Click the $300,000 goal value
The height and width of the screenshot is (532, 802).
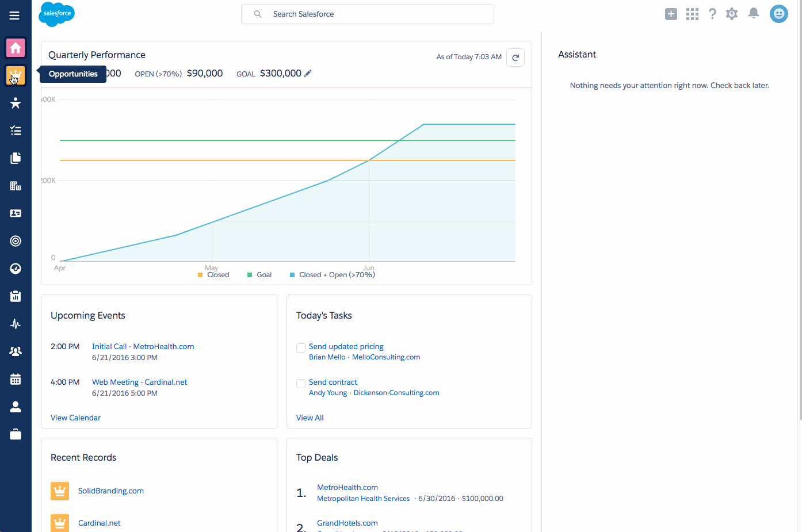(x=281, y=73)
